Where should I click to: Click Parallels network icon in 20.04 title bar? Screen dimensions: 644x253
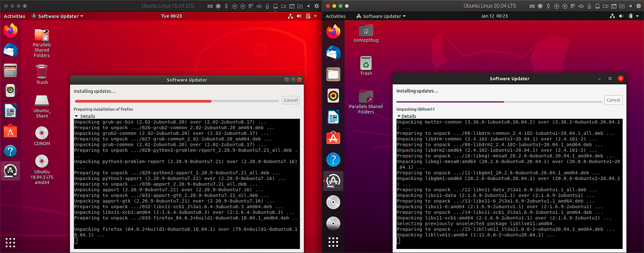pyautogui.click(x=573, y=6)
